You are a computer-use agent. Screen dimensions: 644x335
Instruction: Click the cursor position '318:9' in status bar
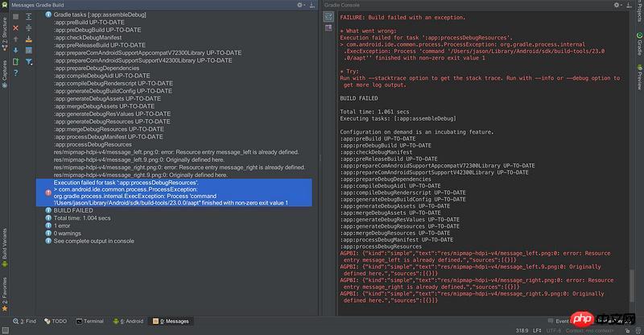point(522,330)
